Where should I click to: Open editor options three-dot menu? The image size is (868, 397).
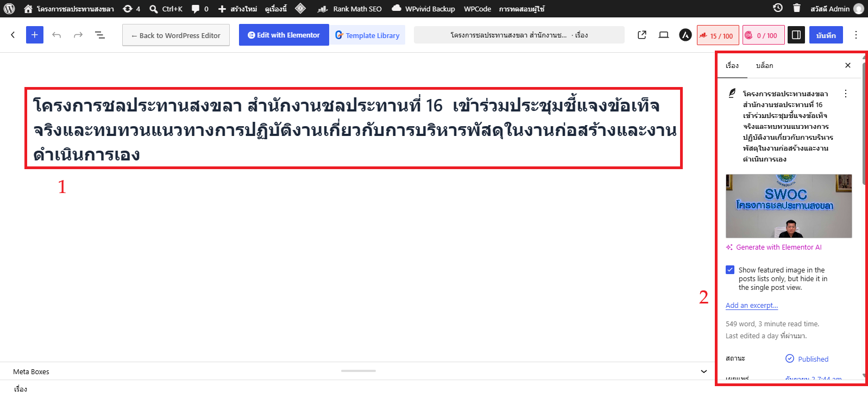[x=856, y=35]
